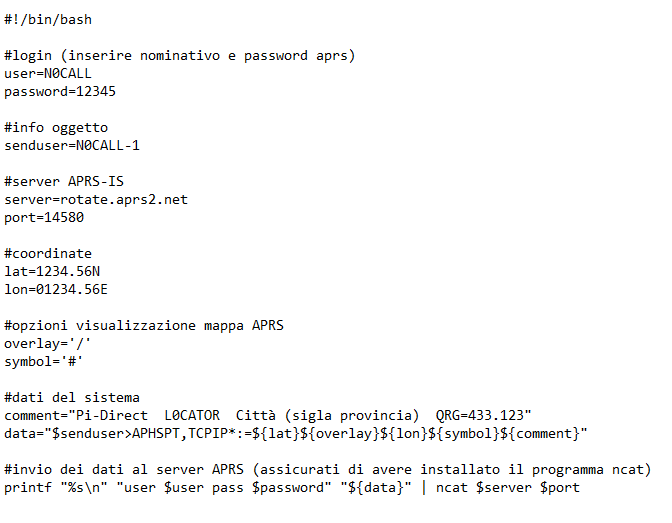Click the comment="Pi-Direct..." line
672x523 pixels.
268,415
